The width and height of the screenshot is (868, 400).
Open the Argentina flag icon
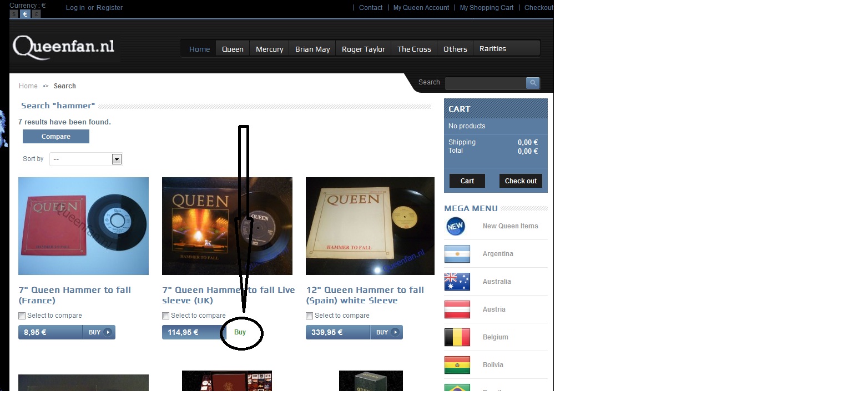tap(457, 254)
